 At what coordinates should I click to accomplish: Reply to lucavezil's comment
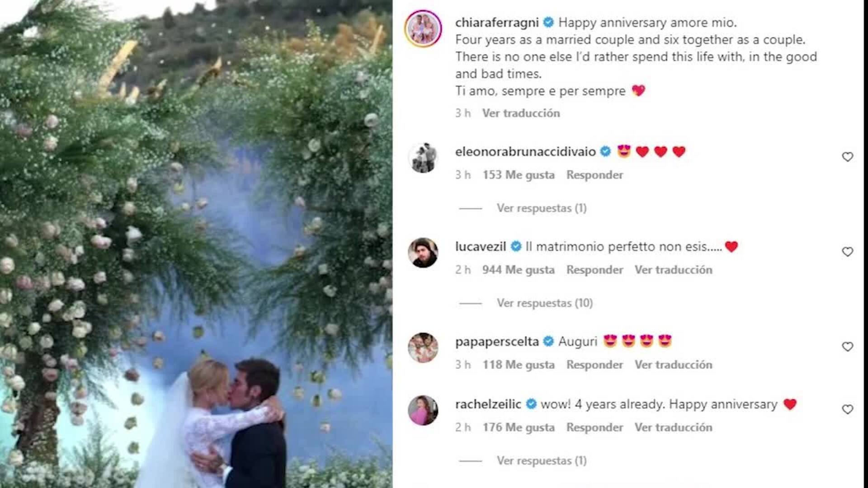594,270
